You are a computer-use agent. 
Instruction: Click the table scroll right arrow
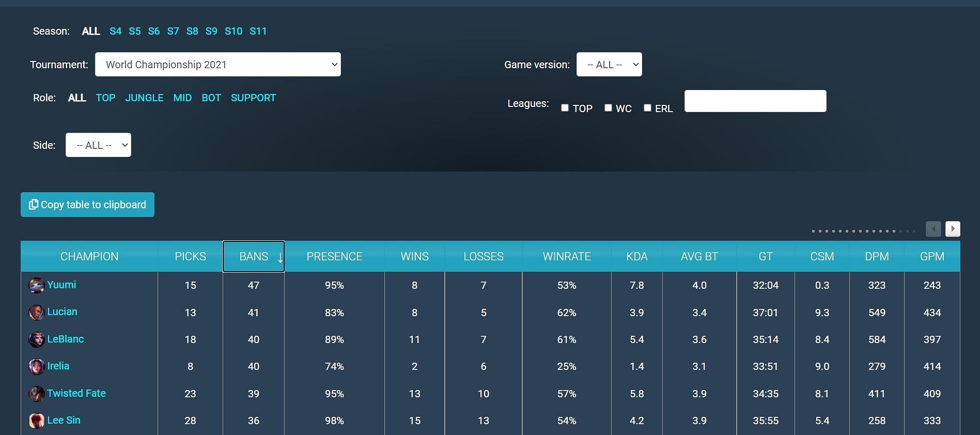[953, 228]
